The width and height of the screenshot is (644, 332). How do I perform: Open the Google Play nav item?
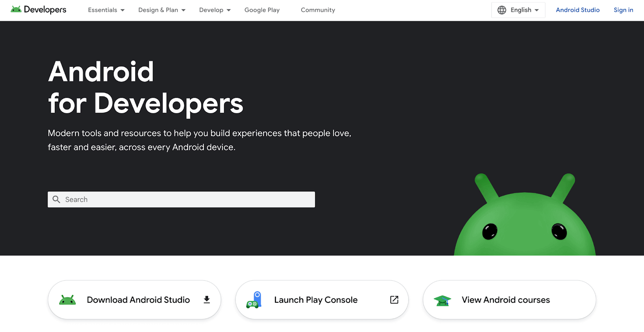click(262, 10)
